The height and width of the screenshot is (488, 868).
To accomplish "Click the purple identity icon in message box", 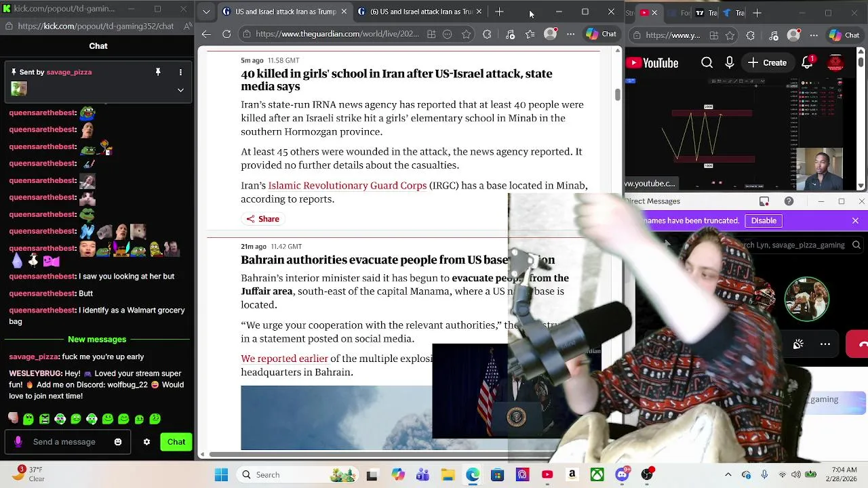I will point(18,442).
